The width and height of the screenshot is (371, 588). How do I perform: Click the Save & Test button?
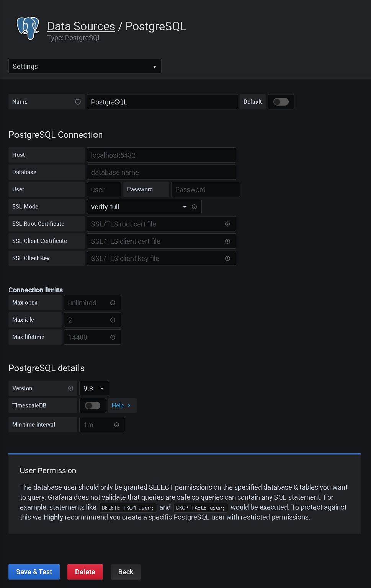34,572
